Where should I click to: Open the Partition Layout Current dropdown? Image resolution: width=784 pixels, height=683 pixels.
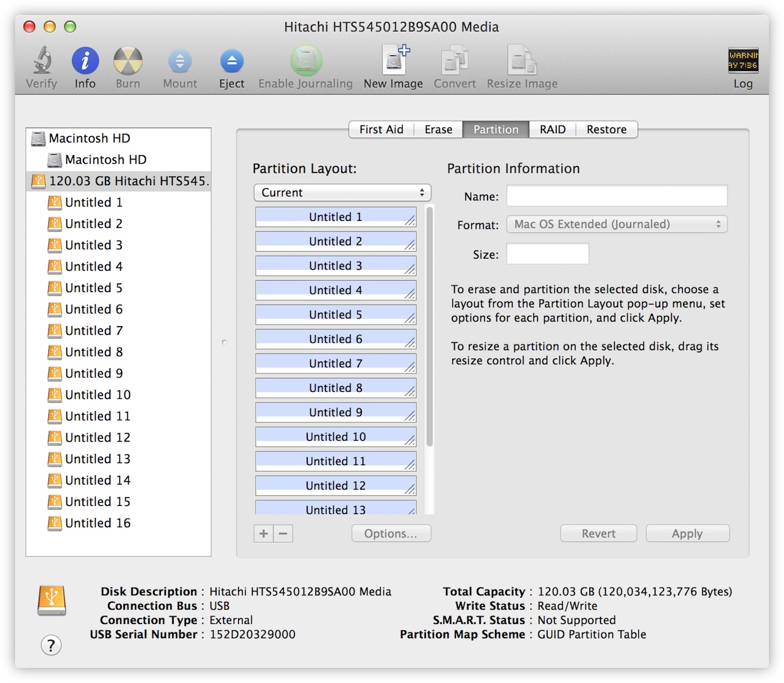click(343, 193)
